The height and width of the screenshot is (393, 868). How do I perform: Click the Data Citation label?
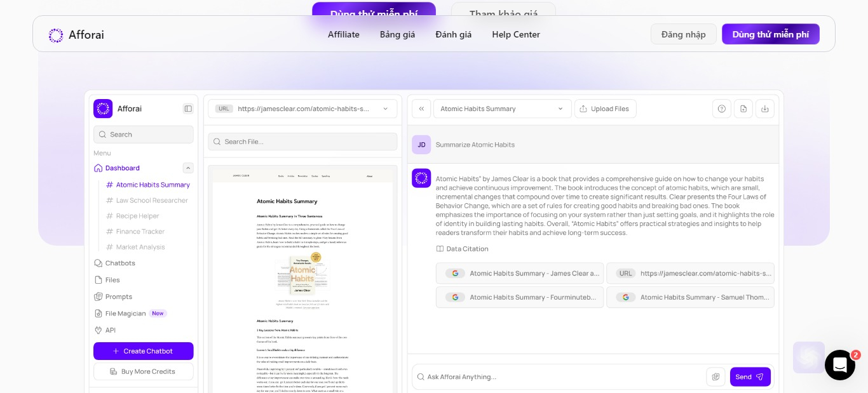click(x=463, y=249)
